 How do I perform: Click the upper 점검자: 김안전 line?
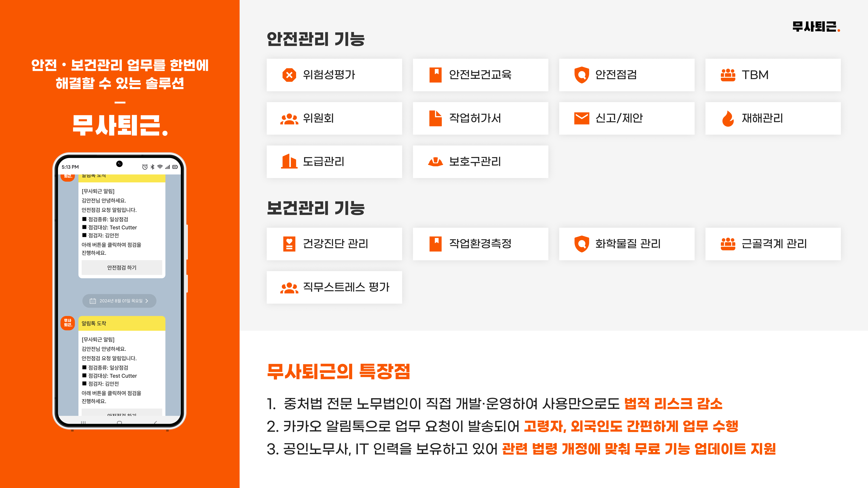(x=100, y=235)
